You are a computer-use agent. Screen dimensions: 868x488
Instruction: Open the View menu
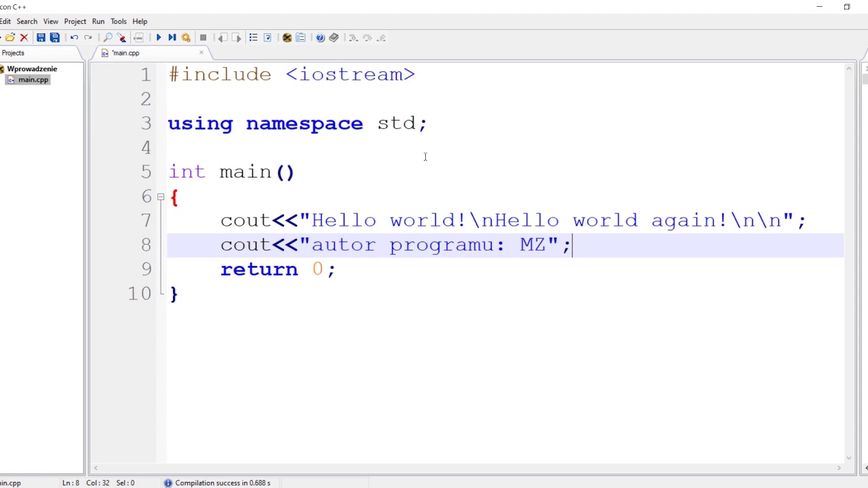(50, 21)
